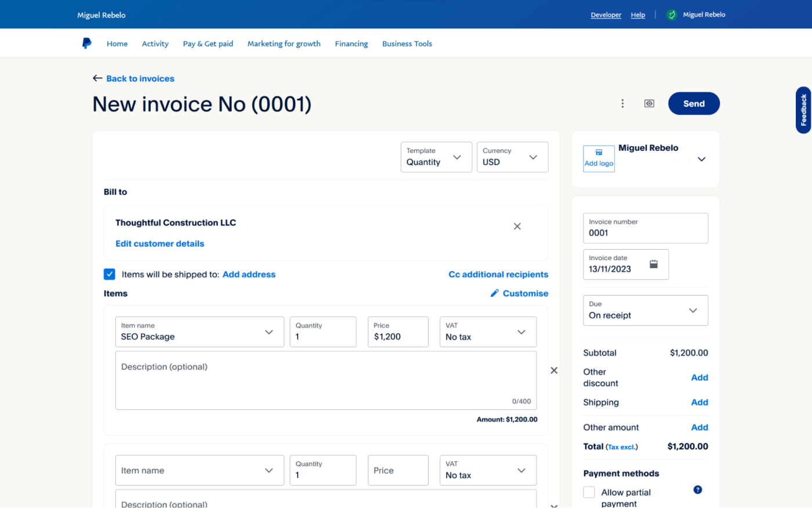Open the empty Item name dropdown
Image resolution: width=812 pixels, height=508 pixels.
[200, 470]
